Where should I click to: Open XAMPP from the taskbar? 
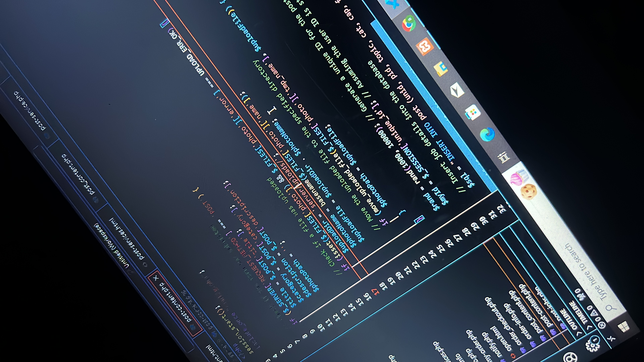point(424,46)
